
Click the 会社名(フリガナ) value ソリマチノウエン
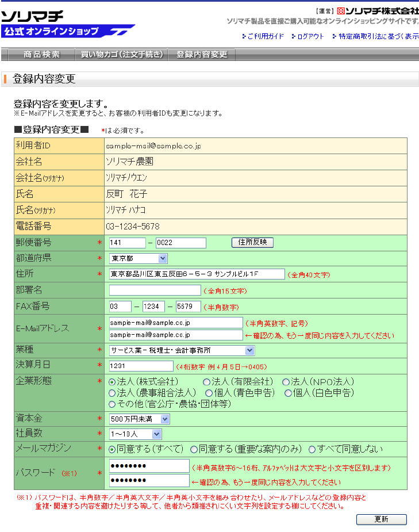tap(126, 178)
